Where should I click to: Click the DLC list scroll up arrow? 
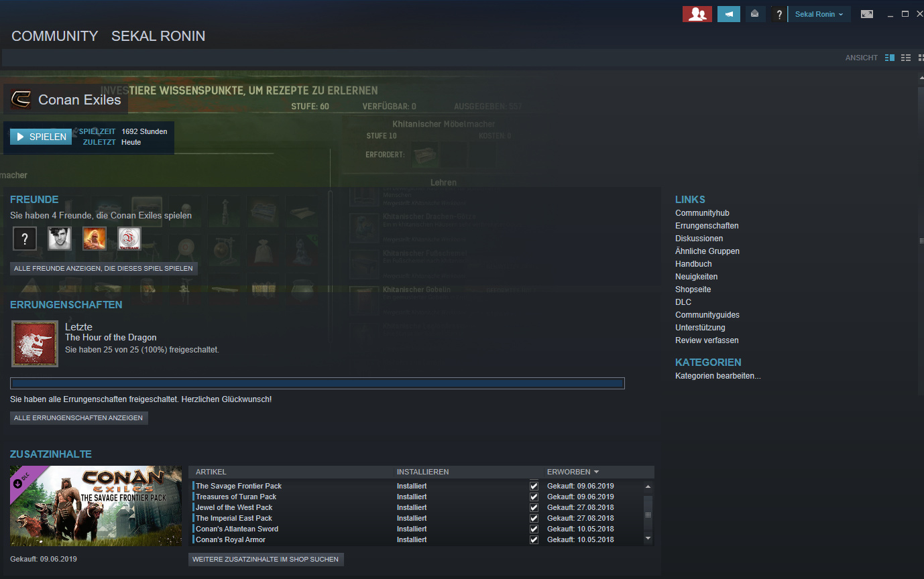(x=648, y=487)
